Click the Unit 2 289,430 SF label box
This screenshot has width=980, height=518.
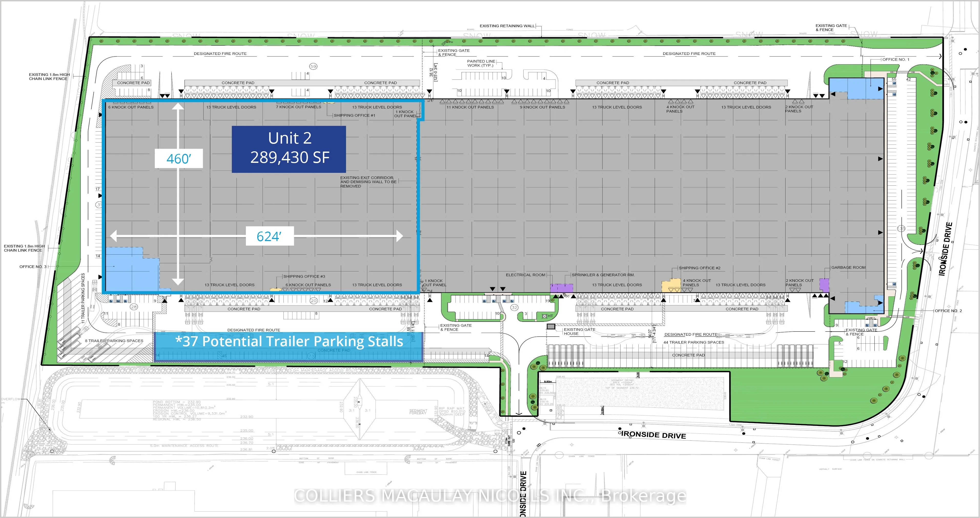289,149
